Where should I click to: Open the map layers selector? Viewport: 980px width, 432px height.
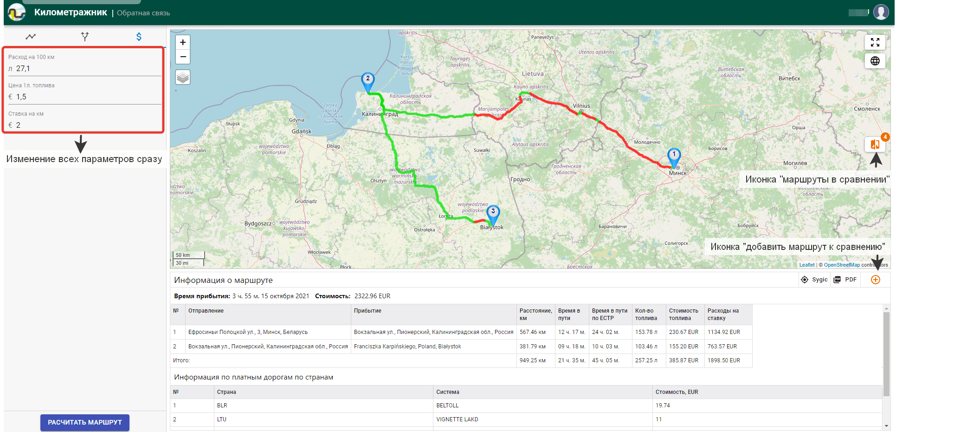pos(183,77)
